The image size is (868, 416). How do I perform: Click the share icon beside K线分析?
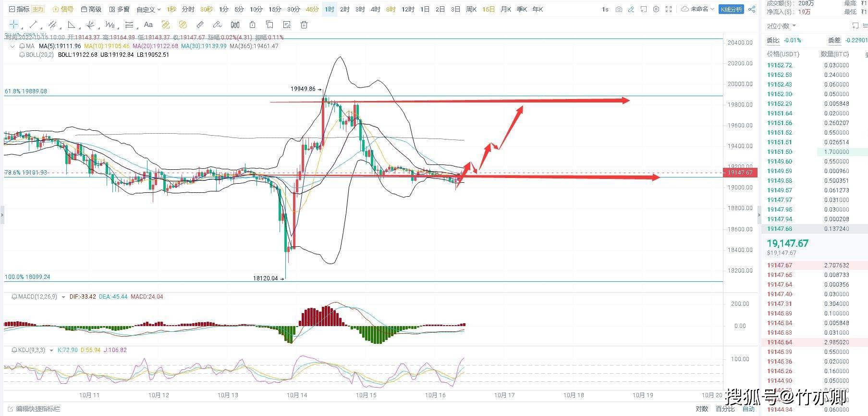point(752,9)
